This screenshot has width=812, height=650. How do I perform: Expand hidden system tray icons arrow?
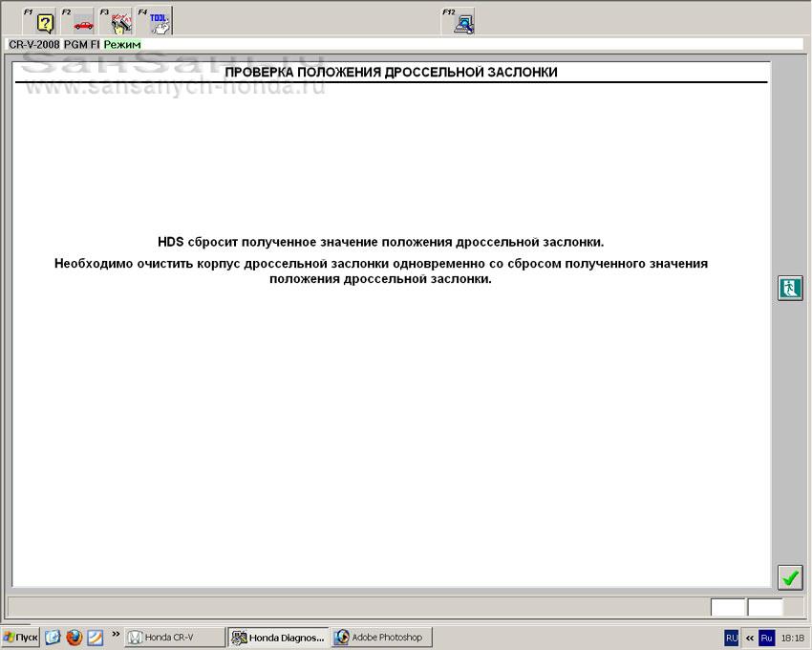point(750,638)
